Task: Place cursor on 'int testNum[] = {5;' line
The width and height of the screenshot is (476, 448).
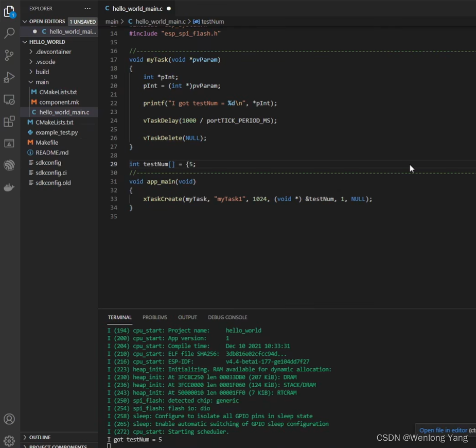Action: click(x=163, y=164)
